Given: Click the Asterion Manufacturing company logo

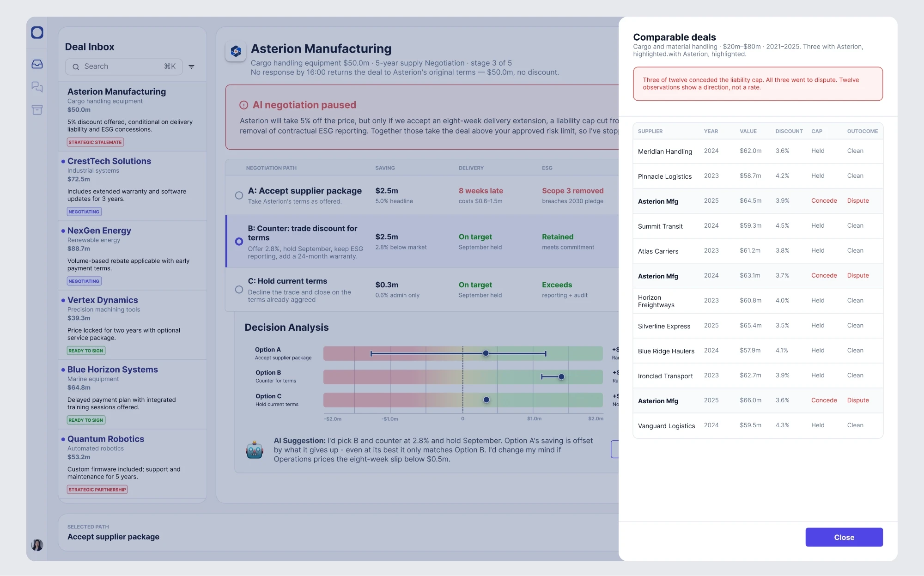Looking at the screenshot, I should tap(236, 51).
